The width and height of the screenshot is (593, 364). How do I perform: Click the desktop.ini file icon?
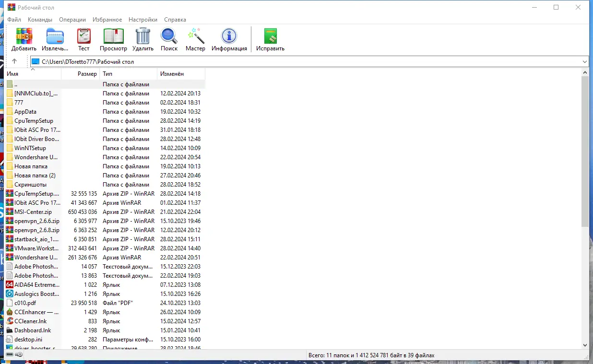click(x=10, y=339)
